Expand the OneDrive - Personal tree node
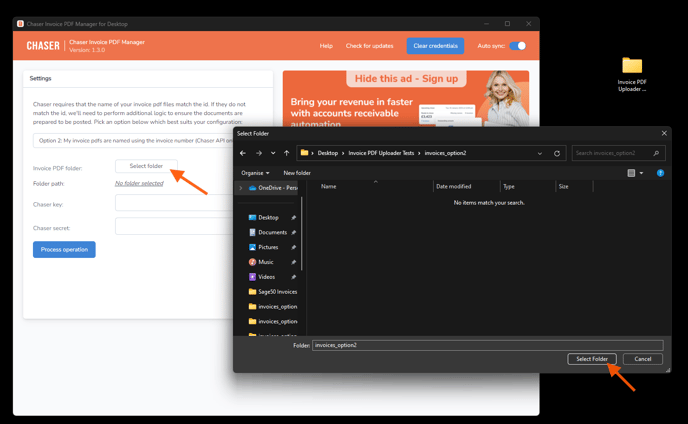This screenshot has width=688, height=424. click(x=240, y=188)
